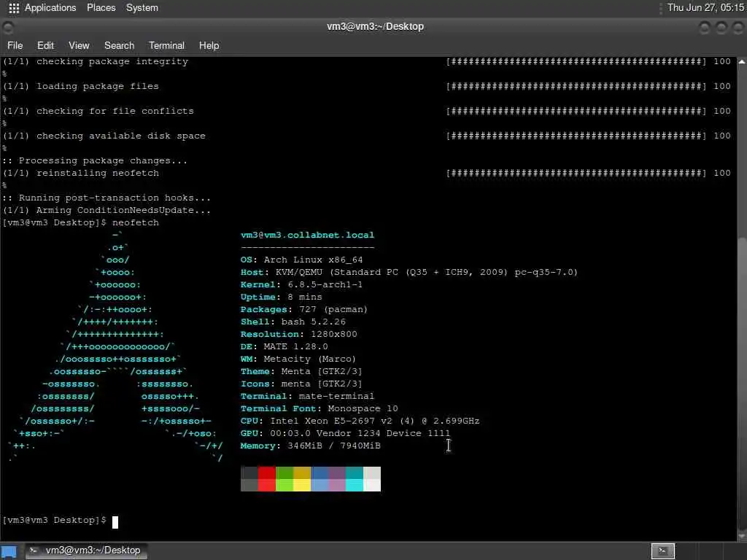
Task: Click the clock showing Thu Jun 27
Action: 705,7
